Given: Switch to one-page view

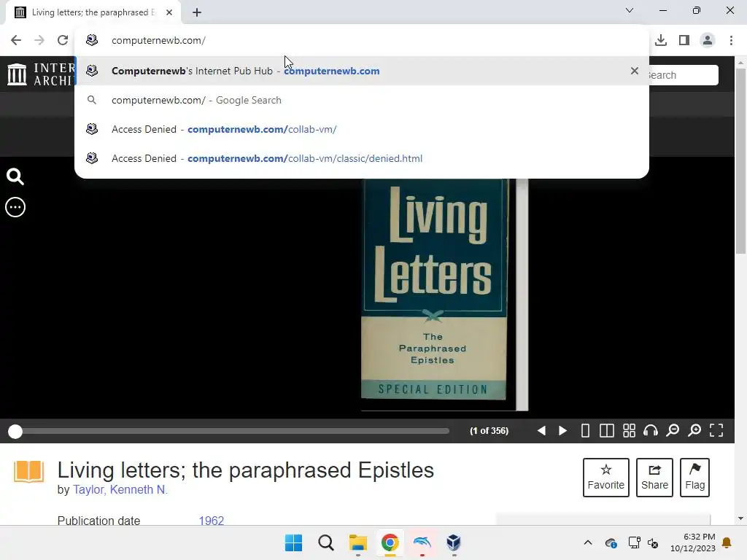Looking at the screenshot, I should pyautogui.click(x=585, y=431).
